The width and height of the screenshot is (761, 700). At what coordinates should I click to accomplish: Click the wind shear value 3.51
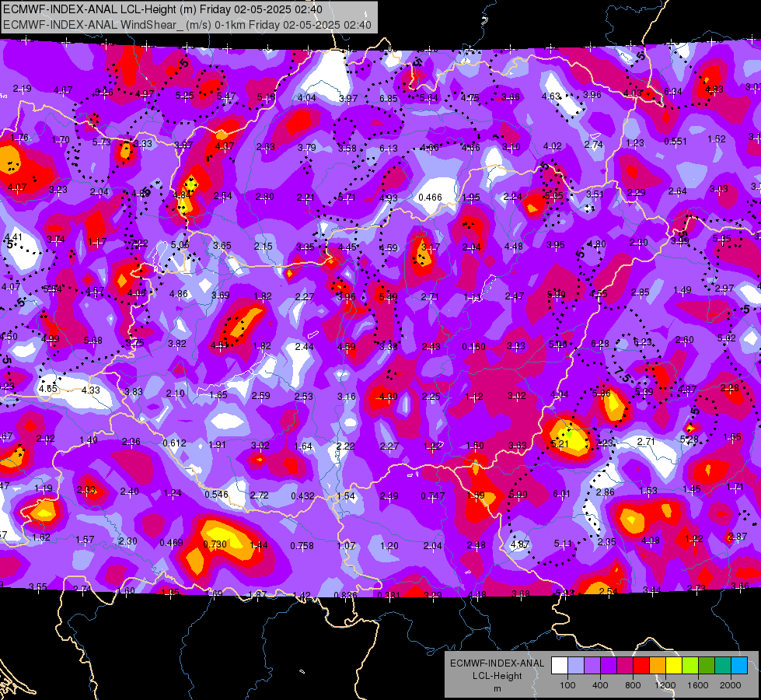[x=595, y=194]
